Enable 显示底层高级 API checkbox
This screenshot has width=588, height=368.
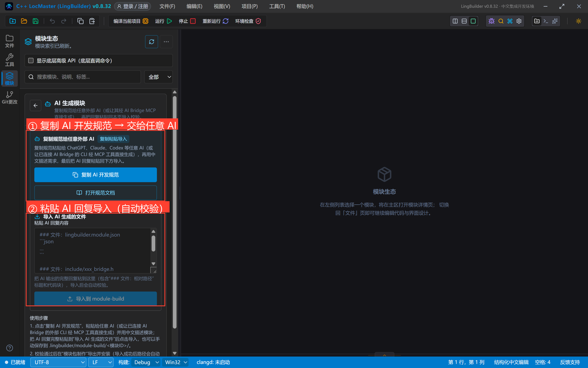[x=31, y=60]
